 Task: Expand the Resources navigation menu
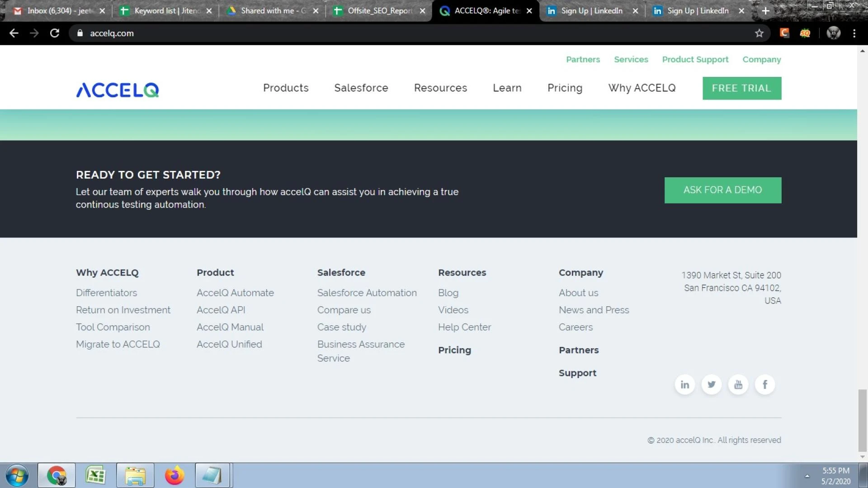tap(440, 88)
